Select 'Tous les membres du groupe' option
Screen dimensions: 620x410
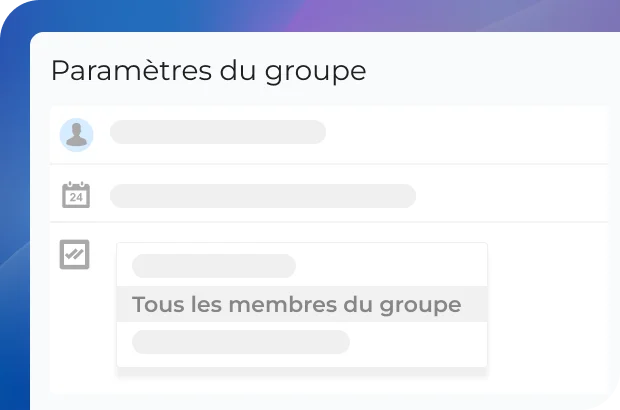pos(296,305)
